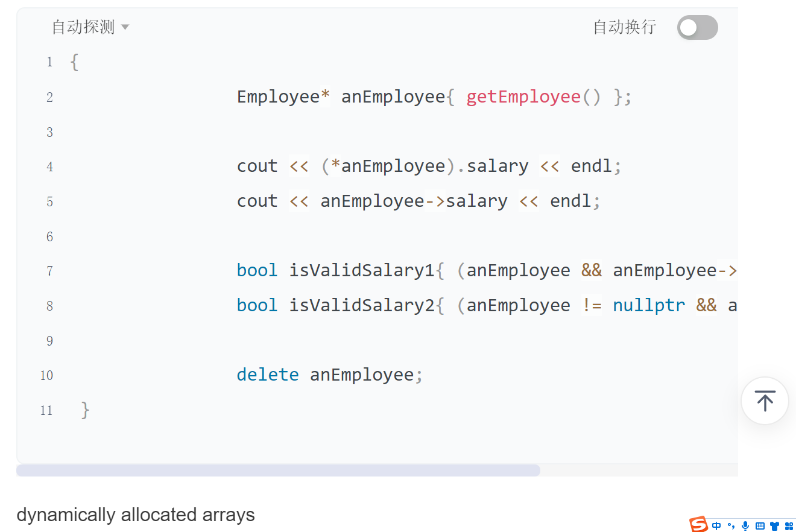Screen dimensions: 796x532
Task: Click the getEmployee function call in code
Action: coord(523,97)
